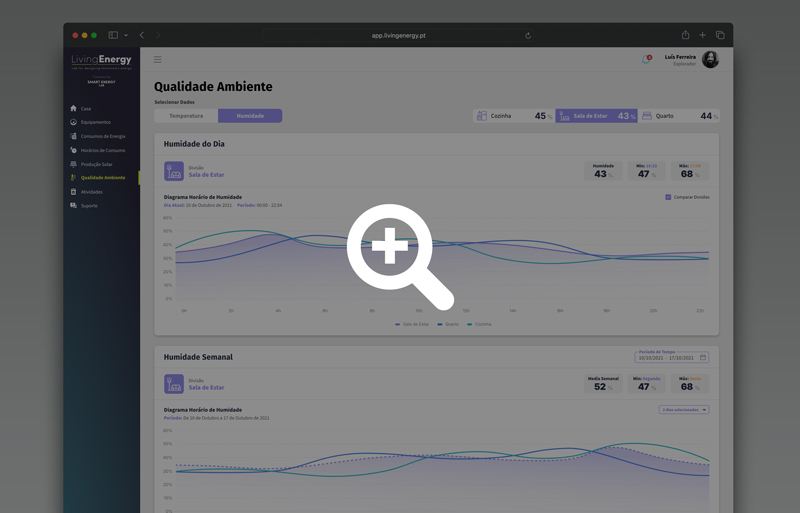
Task: Expand the Safari sidebar dropdown chevron
Action: pyautogui.click(x=126, y=35)
